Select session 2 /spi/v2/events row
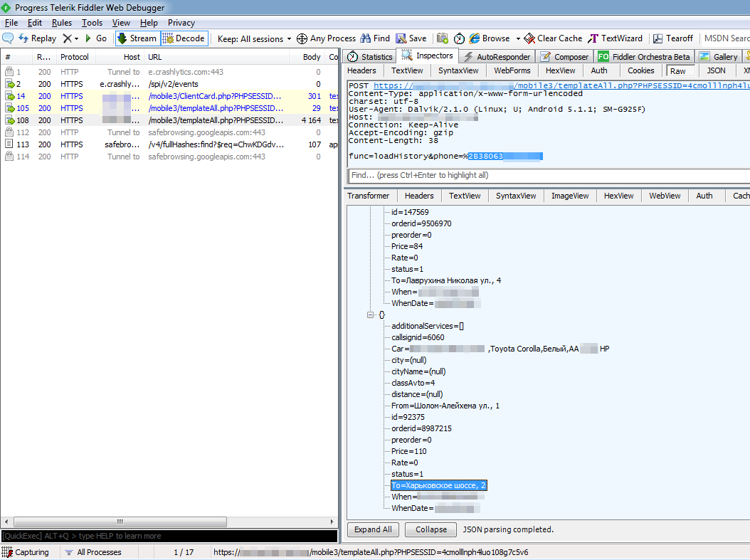Screen dimensions: 750x560 point(169,84)
